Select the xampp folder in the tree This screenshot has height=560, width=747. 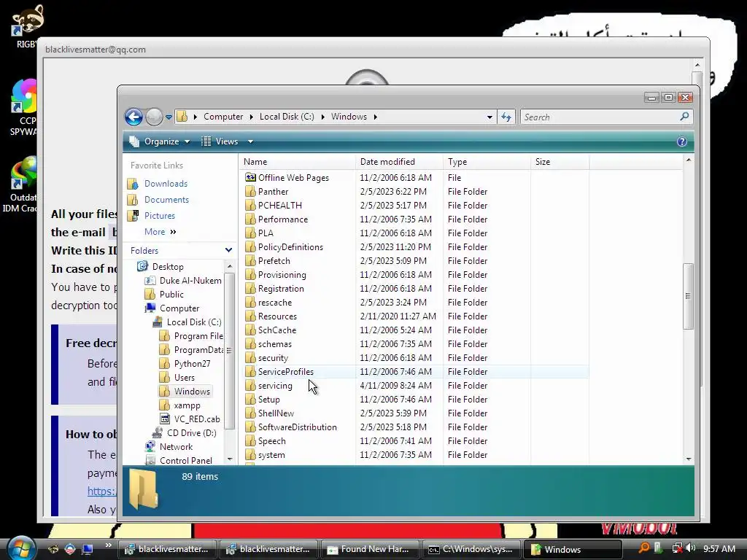187,405
